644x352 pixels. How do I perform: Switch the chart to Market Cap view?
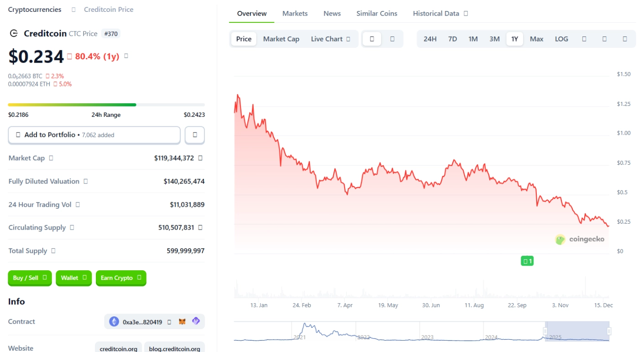pos(281,39)
